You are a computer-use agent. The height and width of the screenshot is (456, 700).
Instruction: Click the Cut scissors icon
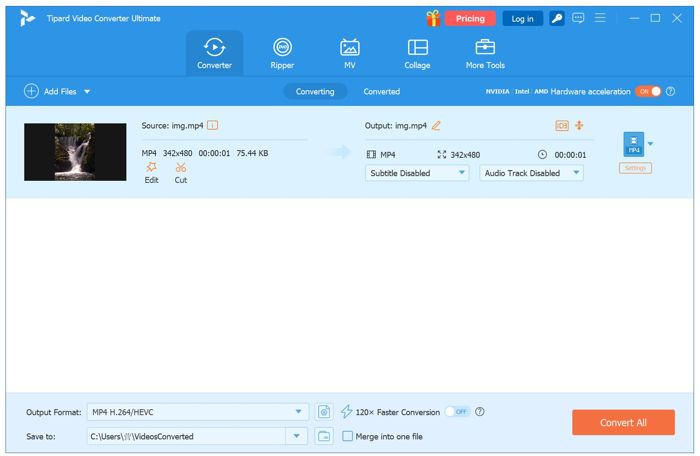tap(181, 168)
